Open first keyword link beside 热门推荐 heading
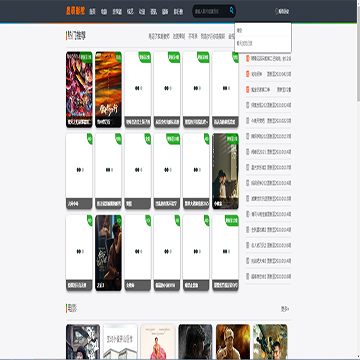The height and width of the screenshot is (360, 360). point(159,36)
